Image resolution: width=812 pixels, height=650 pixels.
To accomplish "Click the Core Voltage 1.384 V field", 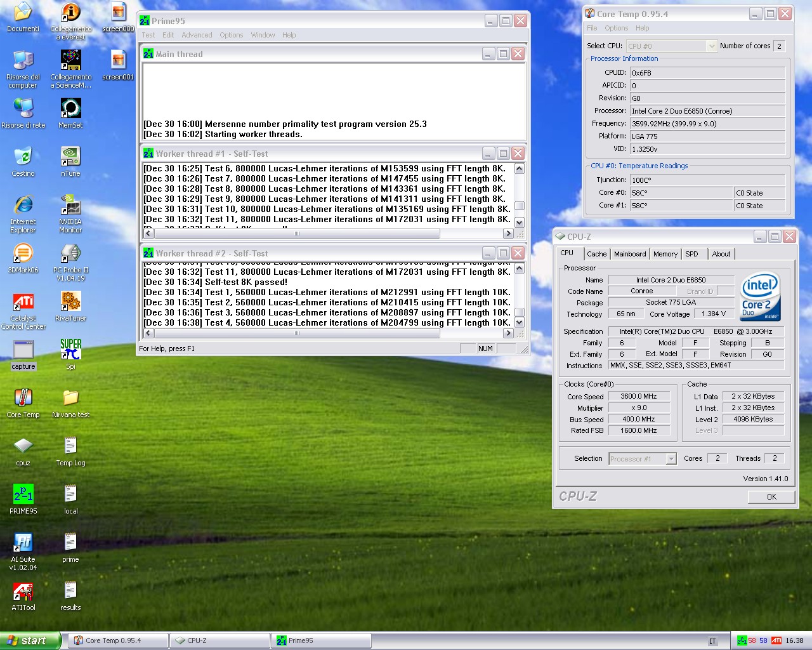I will pos(714,314).
